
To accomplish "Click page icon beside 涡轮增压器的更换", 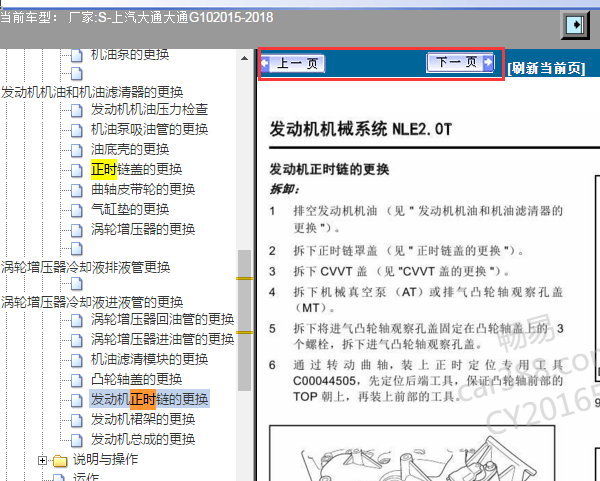I will pos(77,230).
